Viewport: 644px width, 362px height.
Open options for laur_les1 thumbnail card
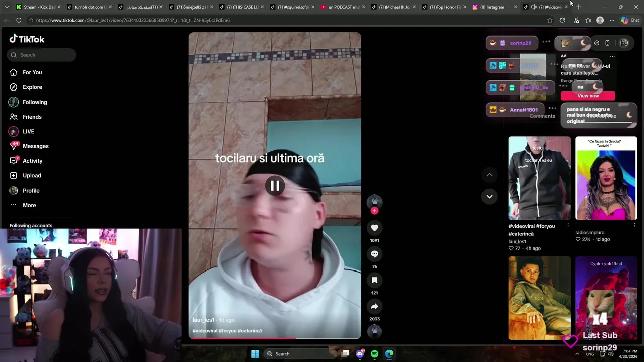pos(568,226)
